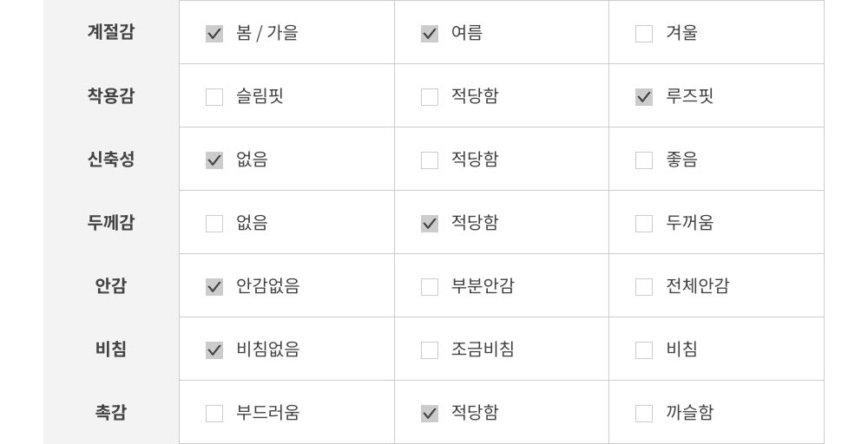Check the 좋음 elasticity checkbox

pyautogui.click(x=644, y=160)
